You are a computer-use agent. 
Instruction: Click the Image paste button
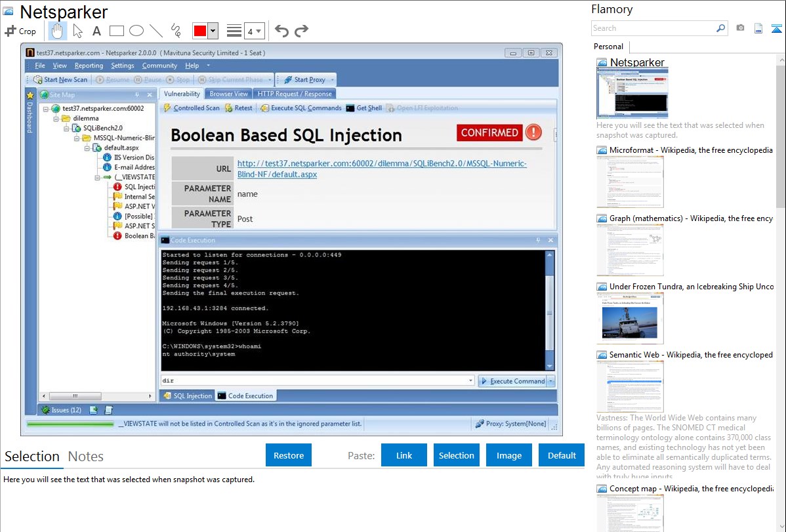pyautogui.click(x=509, y=455)
